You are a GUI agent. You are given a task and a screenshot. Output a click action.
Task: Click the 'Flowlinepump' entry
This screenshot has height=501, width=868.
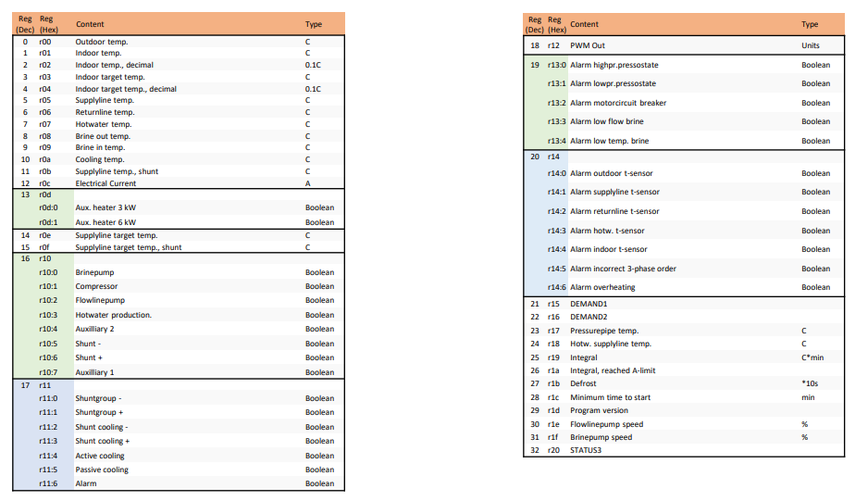100,300
